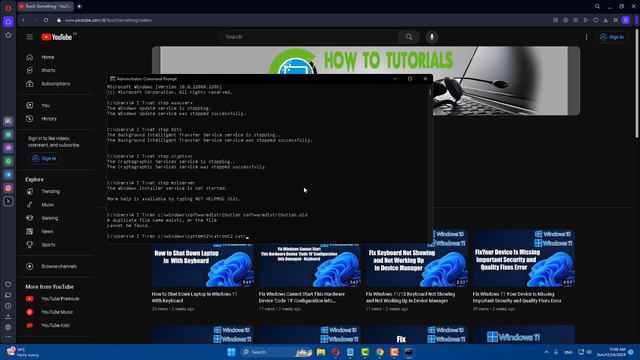This screenshot has width=640, height=360.
Task: Open the YouTube hamburger guide menu
Action: coord(29,37)
